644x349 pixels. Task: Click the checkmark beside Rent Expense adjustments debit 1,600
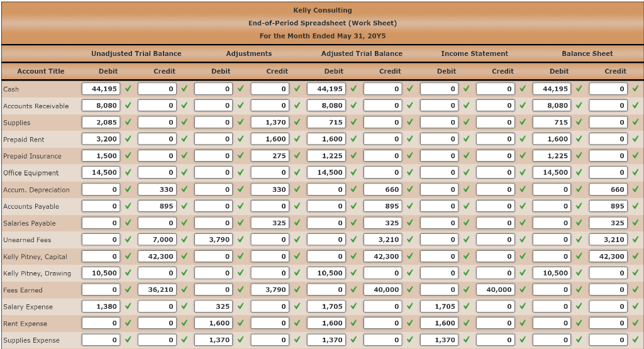(x=241, y=324)
